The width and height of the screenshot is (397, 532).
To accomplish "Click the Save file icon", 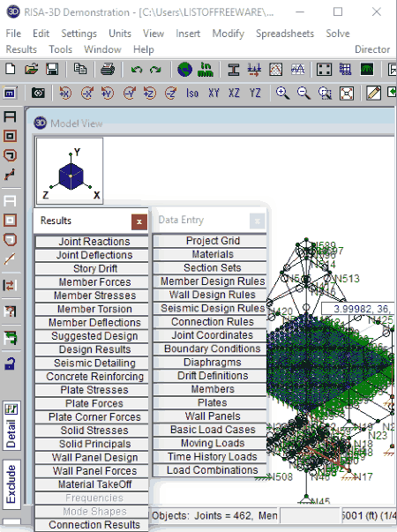I will point(52,69).
